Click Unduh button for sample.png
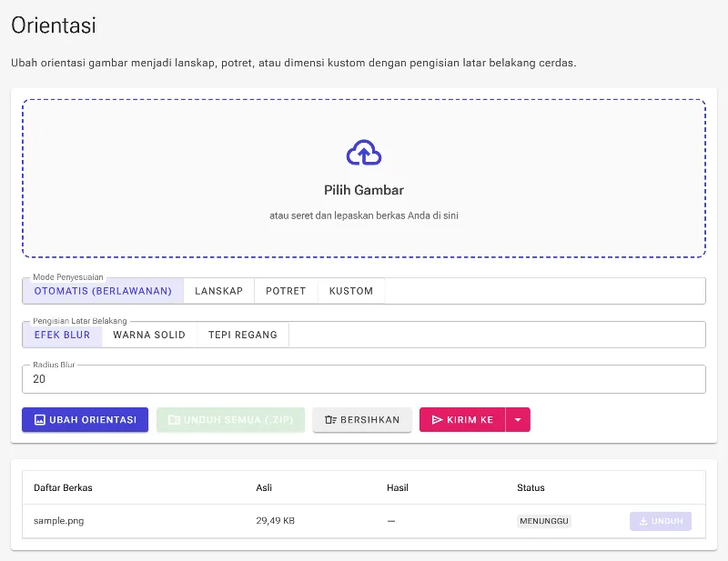The height and width of the screenshot is (561, 728). 661,521
